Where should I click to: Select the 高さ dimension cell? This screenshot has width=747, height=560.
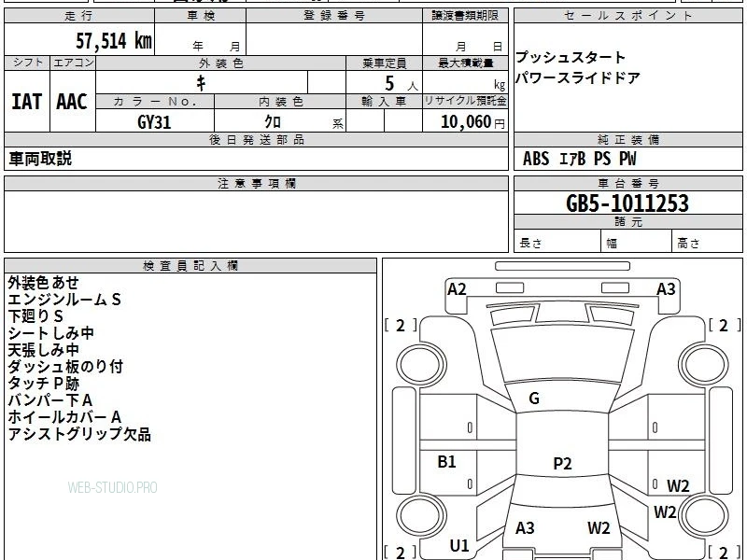pyautogui.click(x=707, y=243)
